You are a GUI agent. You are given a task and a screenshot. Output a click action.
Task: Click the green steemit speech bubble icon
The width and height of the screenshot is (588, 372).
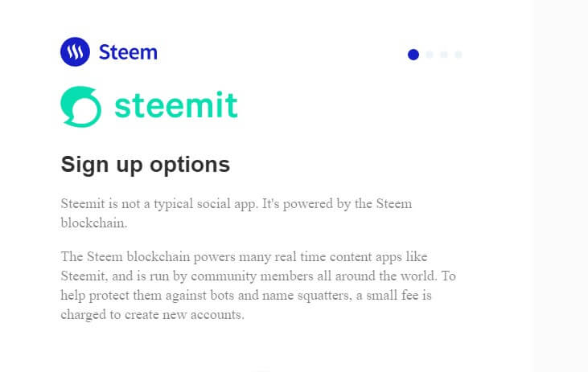80,107
